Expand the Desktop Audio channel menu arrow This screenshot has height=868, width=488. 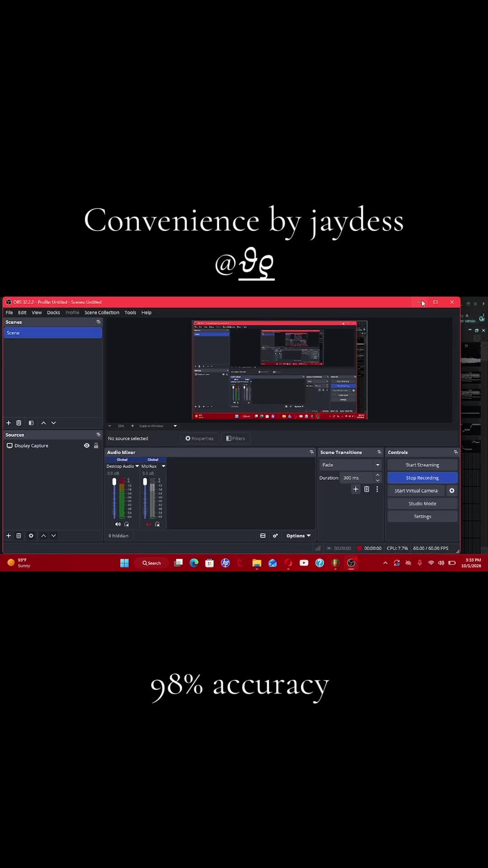(x=137, y=466)
